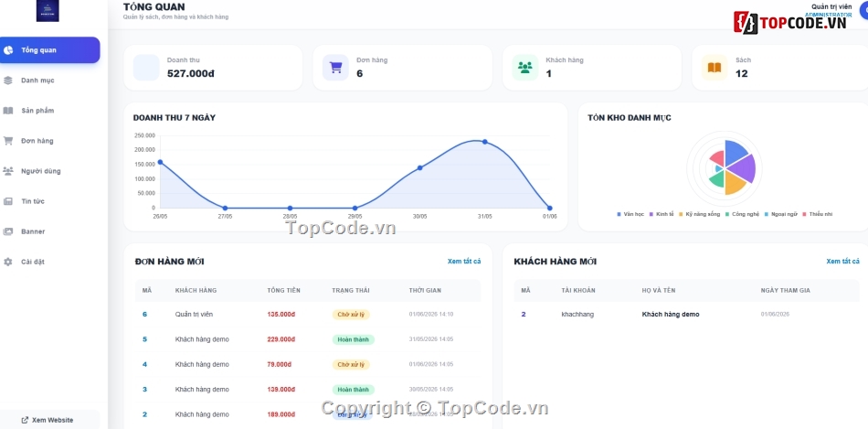The width and height of the screenshot is (868, 429).
Task: Click the 31/05 peak data point
Action: coord(484,142)
